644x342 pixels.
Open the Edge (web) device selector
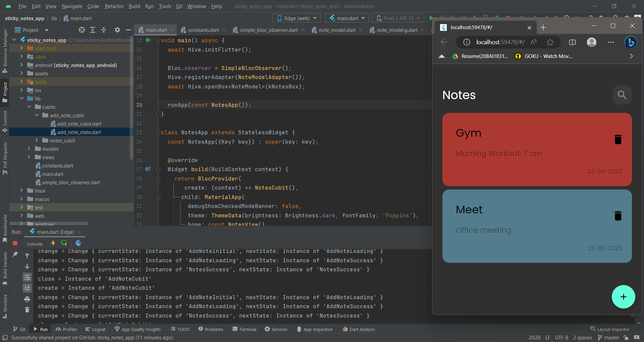pyautogui.click(x=296, y=18)
